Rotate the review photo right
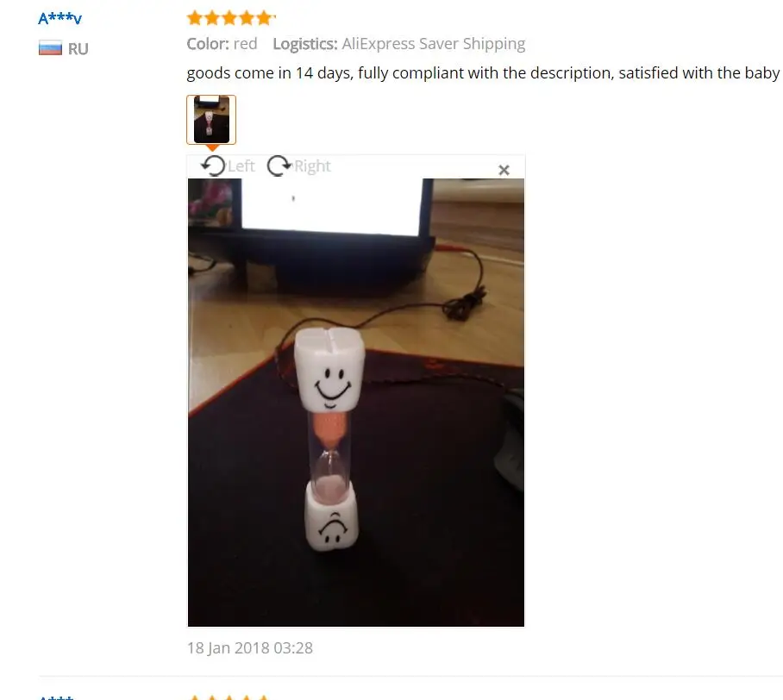 tap(279, 166)
